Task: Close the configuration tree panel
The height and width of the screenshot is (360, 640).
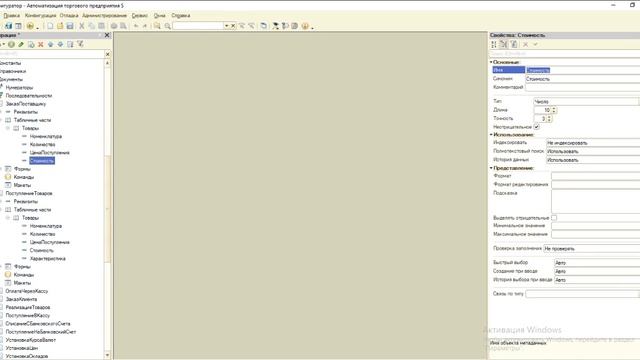Action: 107,35
